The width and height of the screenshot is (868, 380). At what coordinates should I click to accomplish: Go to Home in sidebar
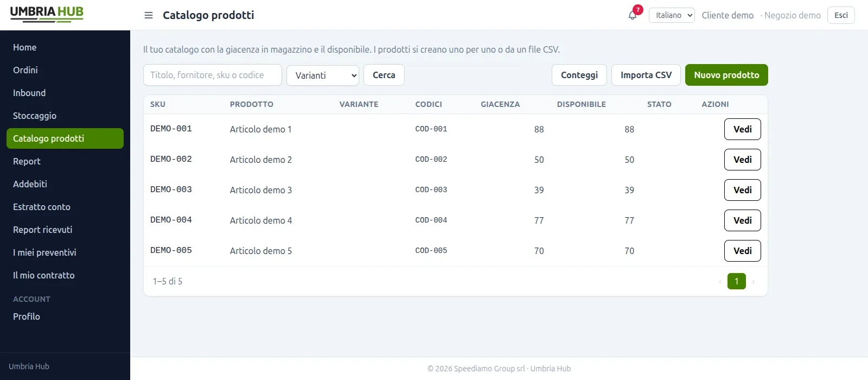click(65, 47)
